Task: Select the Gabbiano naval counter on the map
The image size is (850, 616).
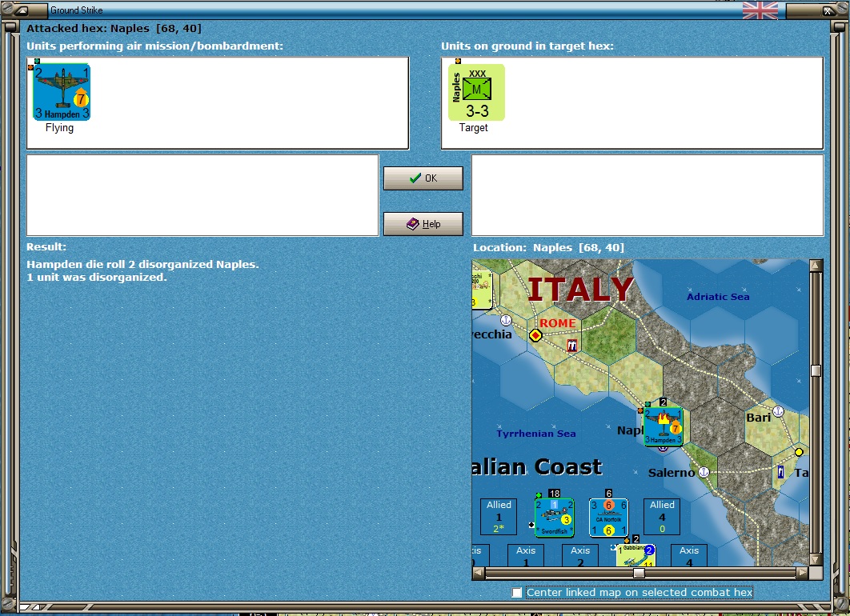Action: click(635, 555)
